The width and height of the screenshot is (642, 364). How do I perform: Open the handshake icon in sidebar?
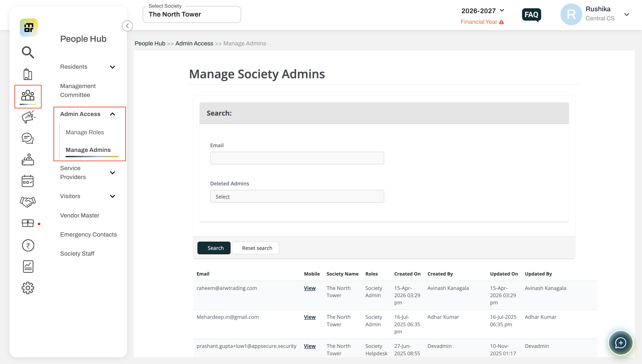point(28,202)
